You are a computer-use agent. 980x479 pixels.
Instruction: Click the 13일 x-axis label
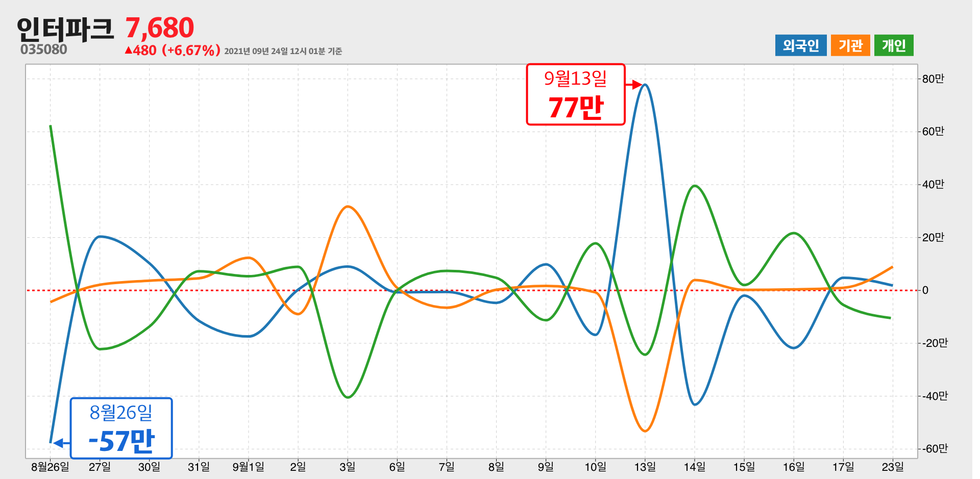[x=645, y=467]
